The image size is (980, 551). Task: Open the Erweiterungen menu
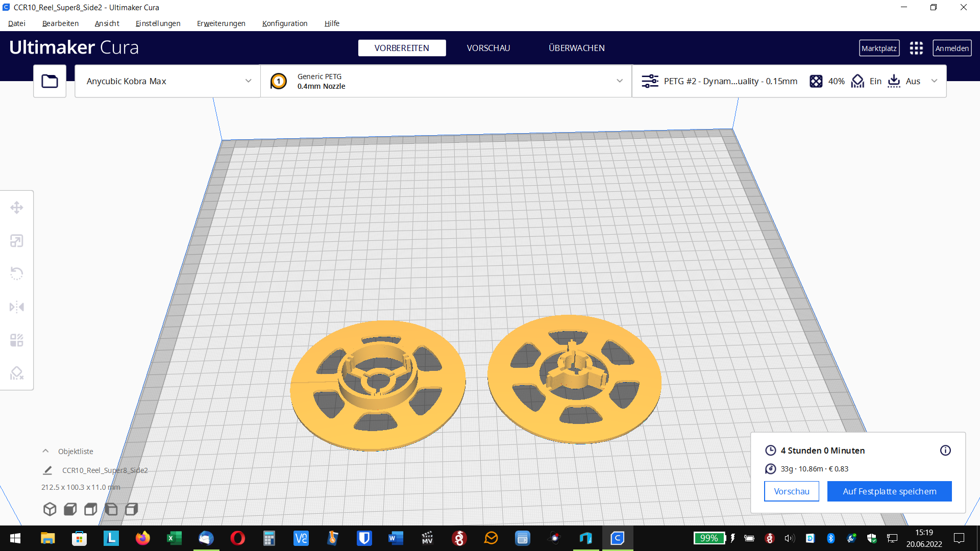221,23
